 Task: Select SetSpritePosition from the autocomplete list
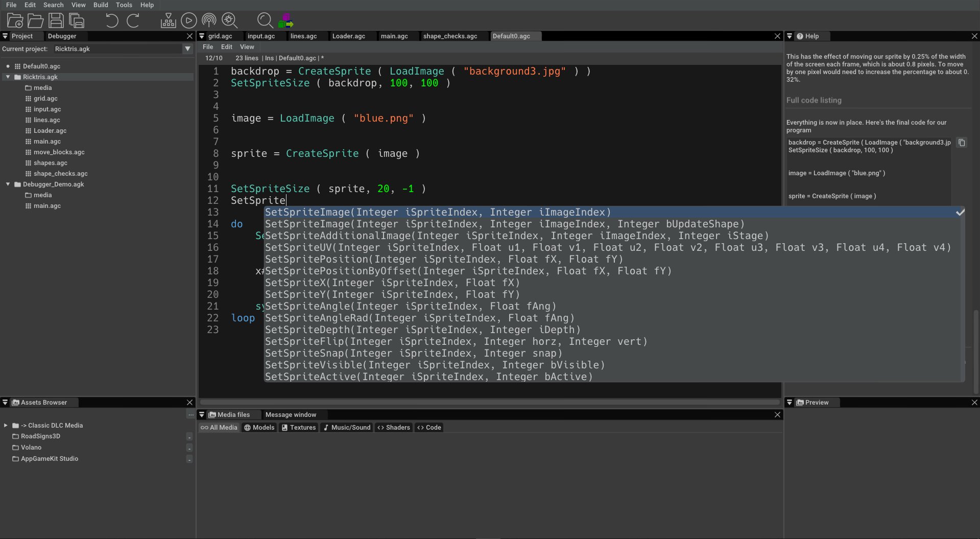[x=444, y=259]
